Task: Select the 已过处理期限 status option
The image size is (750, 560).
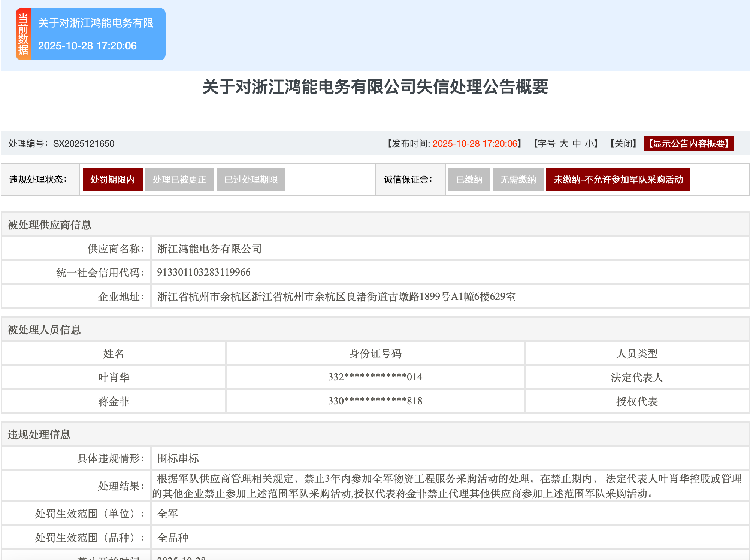Action: coord(250,179)
